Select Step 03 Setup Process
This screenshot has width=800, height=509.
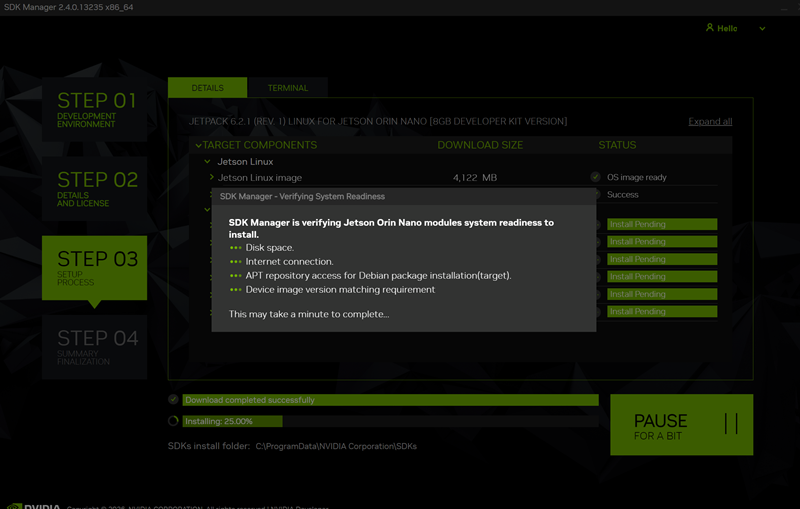95,267
